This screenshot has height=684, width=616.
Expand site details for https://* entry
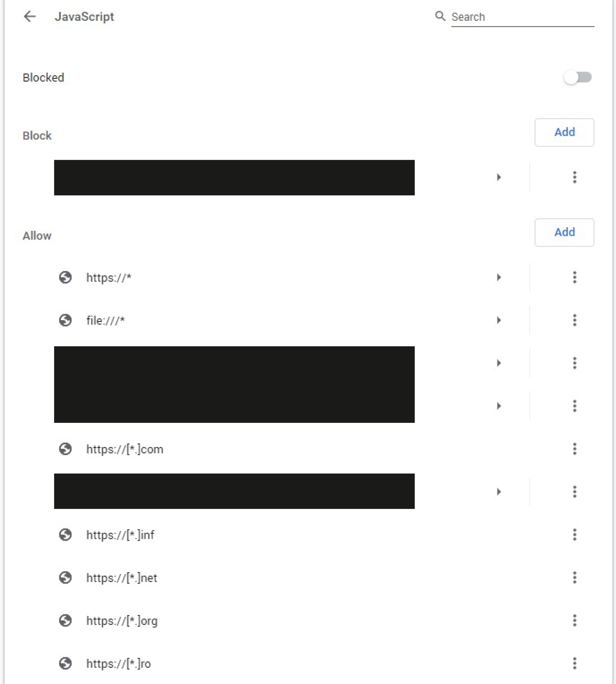[498, 278]
